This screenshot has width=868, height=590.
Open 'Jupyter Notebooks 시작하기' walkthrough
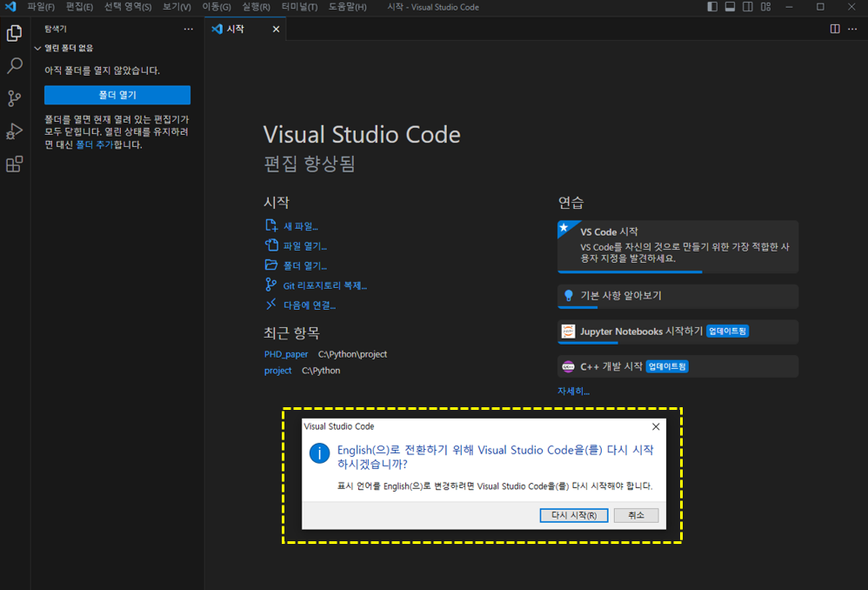tap(678, 332)
